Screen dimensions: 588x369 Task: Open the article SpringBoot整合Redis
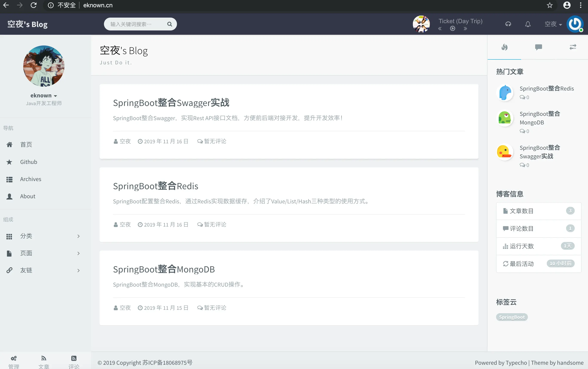[x=155, y=186]
